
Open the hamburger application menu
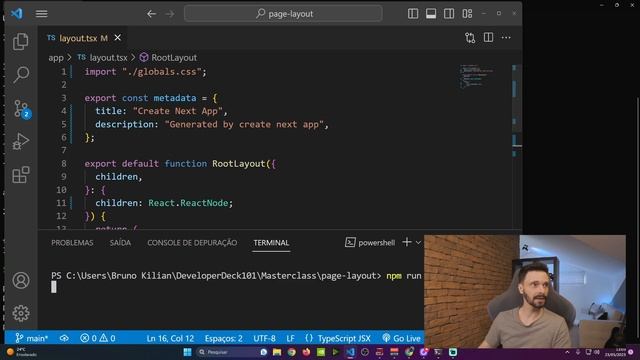41,13
